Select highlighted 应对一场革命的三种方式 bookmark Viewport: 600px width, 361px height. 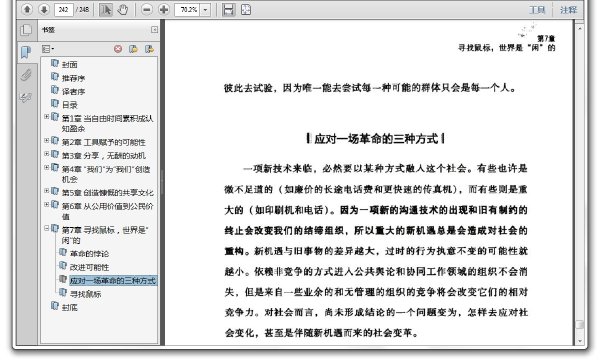112,281
